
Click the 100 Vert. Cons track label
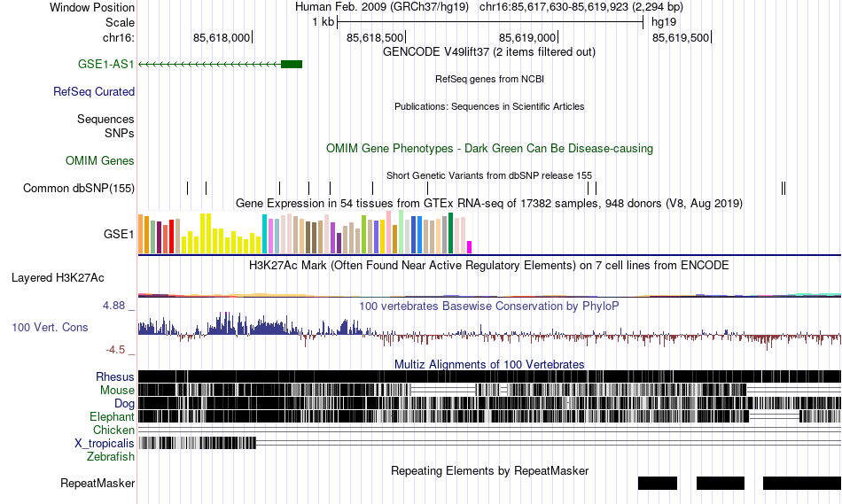click(50, 328)
